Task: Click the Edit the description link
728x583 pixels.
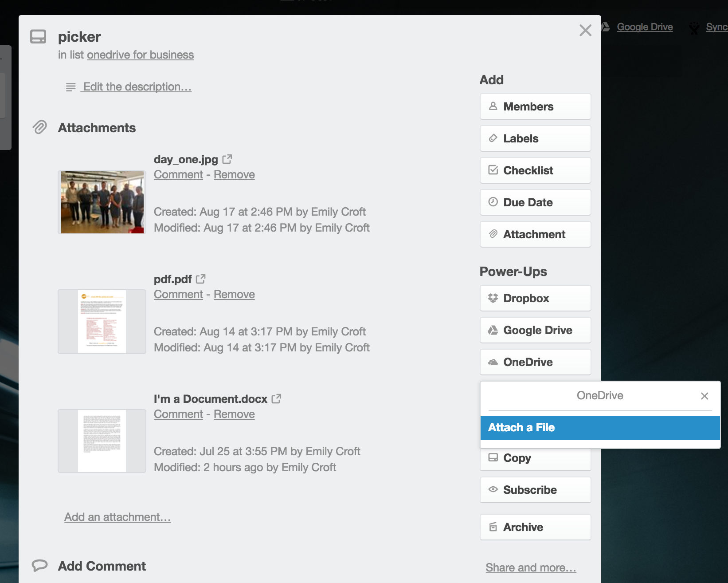Action: [x=137, y=87]
